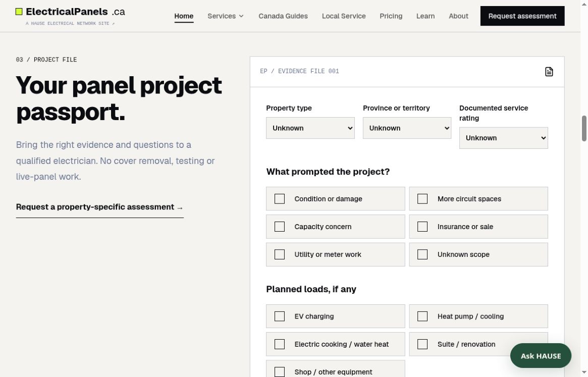The width and height of the screenshot is (588, 377).
Task: Expand the Services menu
Action: point(226,16)
